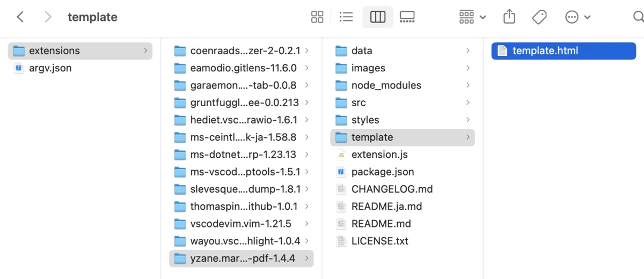
Task: Click thomaspin...ithub-1.0.1 folder icon
Action: pos(180,207)
